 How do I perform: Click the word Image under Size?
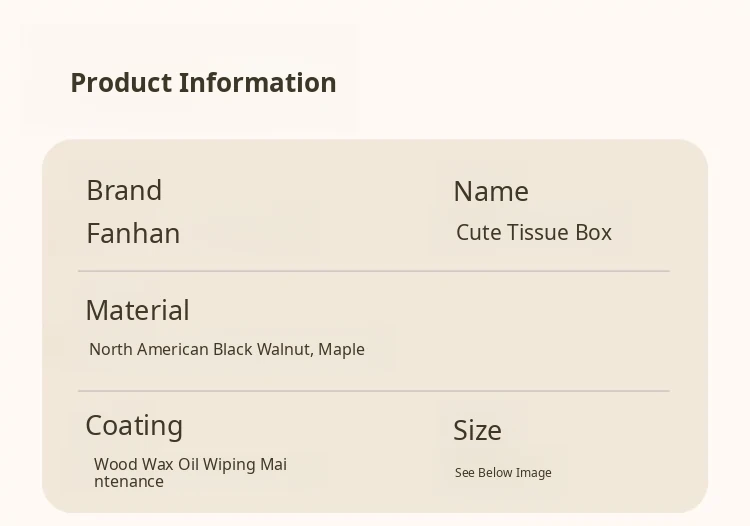click(534, 473)
